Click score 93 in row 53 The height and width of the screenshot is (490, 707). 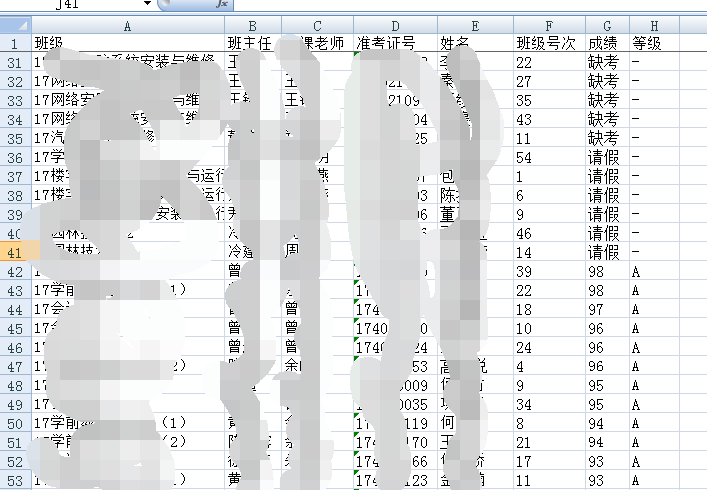pyautogui.click(x=607, y=481)
